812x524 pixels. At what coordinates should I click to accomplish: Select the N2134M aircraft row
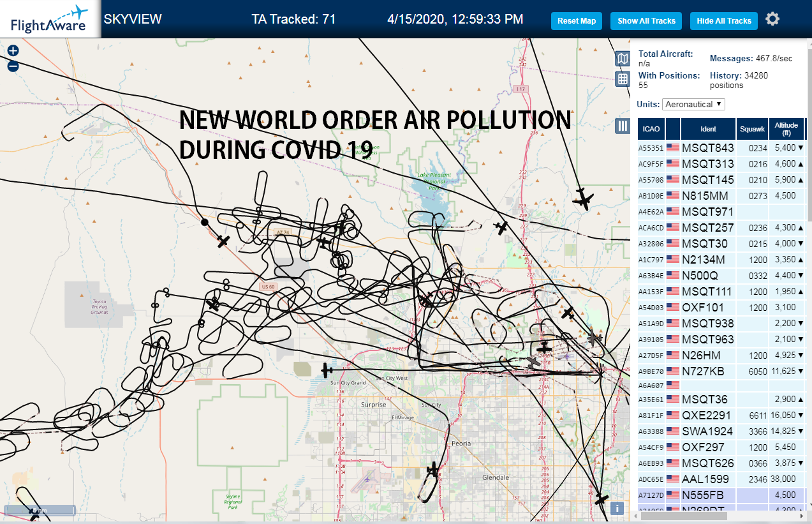tap(721, 260)
